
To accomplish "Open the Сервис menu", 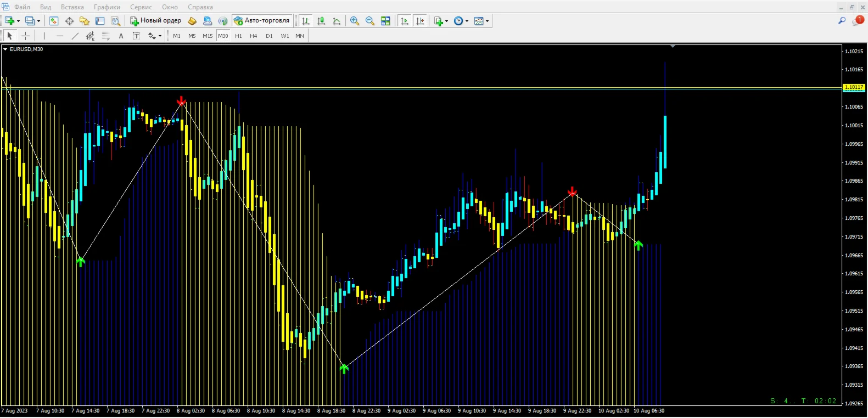I will click(x=141, y=7).
